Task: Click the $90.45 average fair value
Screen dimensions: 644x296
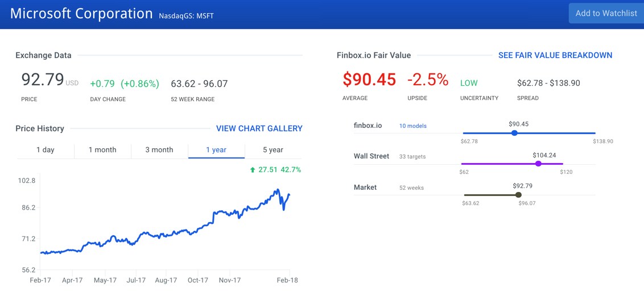Action: click(369, 80)
